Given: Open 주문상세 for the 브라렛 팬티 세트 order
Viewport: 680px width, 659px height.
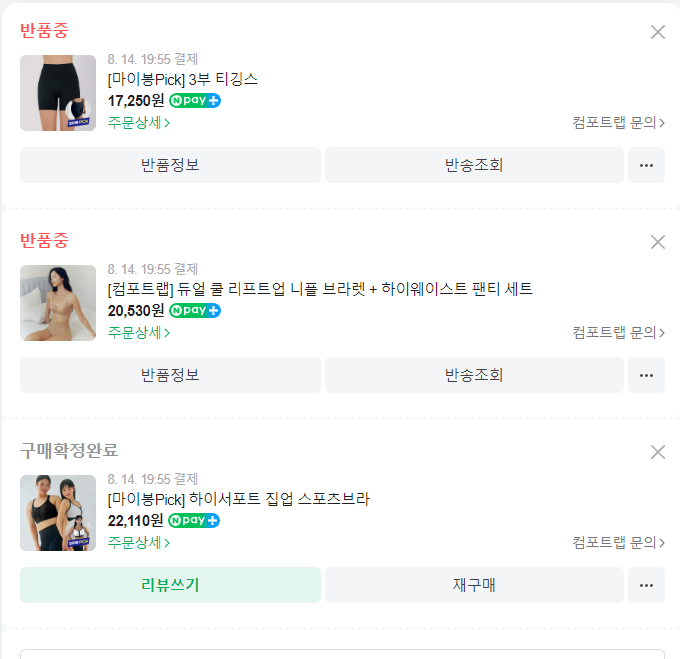Looking at the screenshot, I should pyautogui.click(x=139, y=333).
